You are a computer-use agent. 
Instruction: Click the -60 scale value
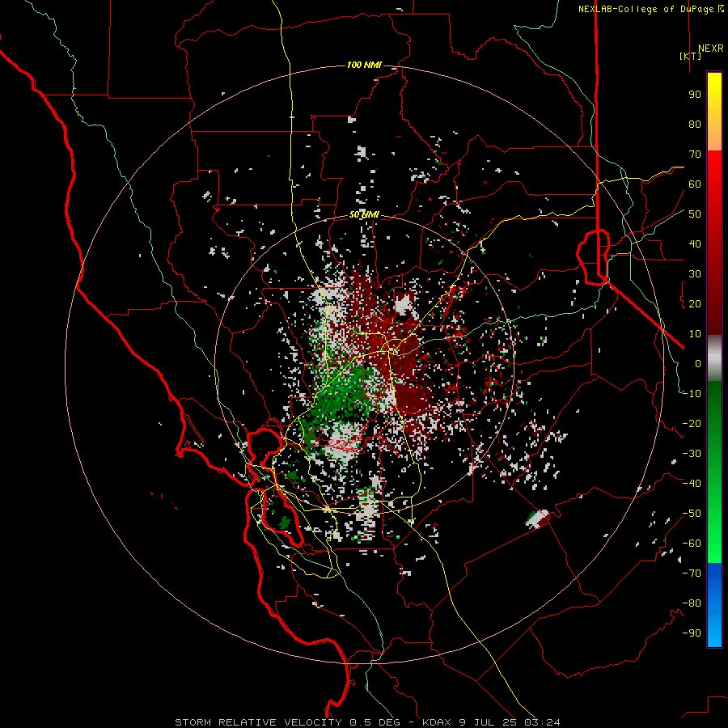point(692,544)
